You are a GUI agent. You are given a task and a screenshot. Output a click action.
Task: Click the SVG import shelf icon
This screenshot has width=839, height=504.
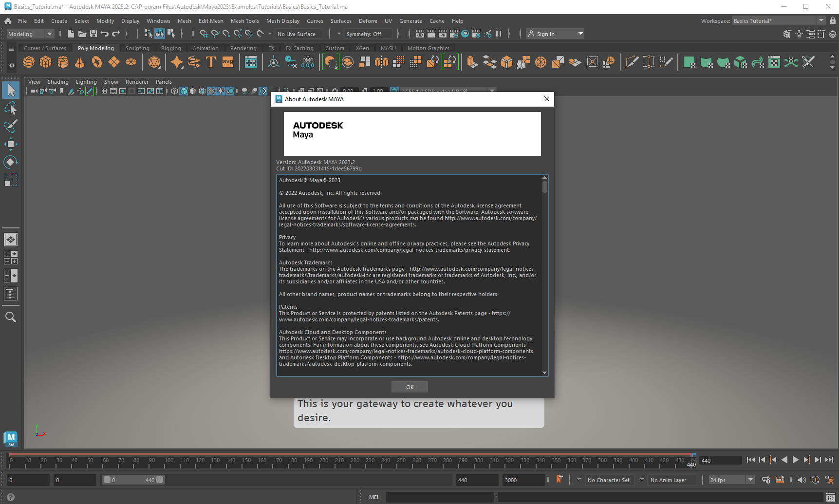(228, 62)
